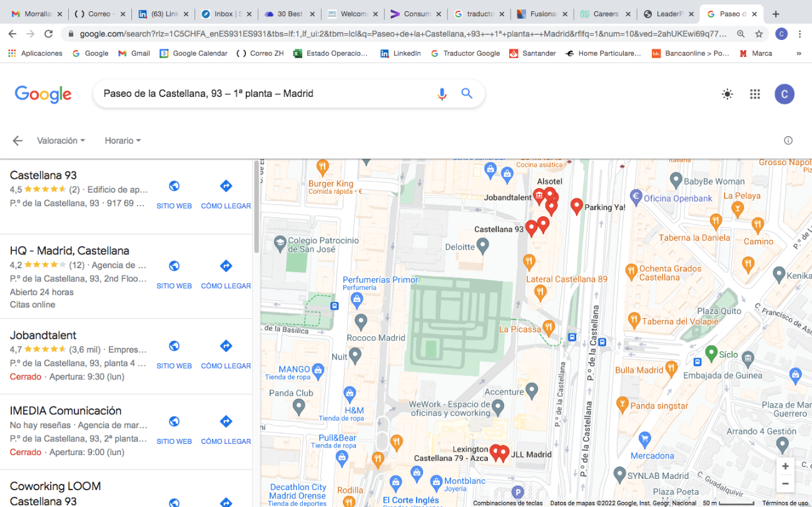Screen dimensions: 812x507
Task: Get directions to Castellana 93 listing
Action: coord(226,186)
